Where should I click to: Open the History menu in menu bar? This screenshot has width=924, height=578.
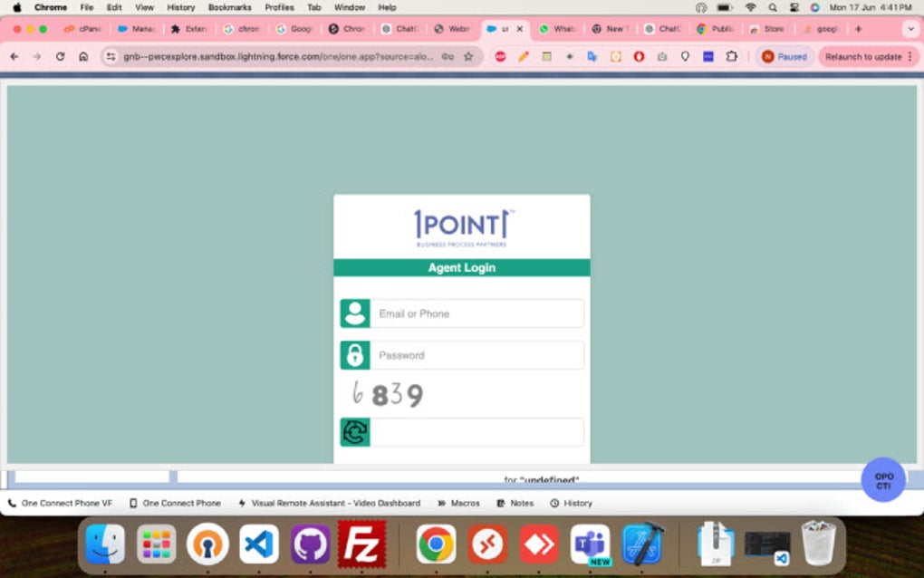coord(181,7)
